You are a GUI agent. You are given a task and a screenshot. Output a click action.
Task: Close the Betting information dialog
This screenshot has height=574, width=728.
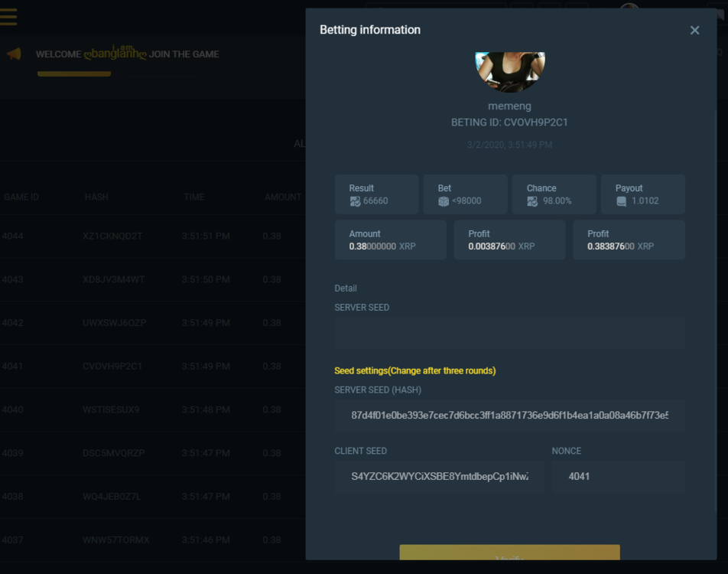[694, 30]
